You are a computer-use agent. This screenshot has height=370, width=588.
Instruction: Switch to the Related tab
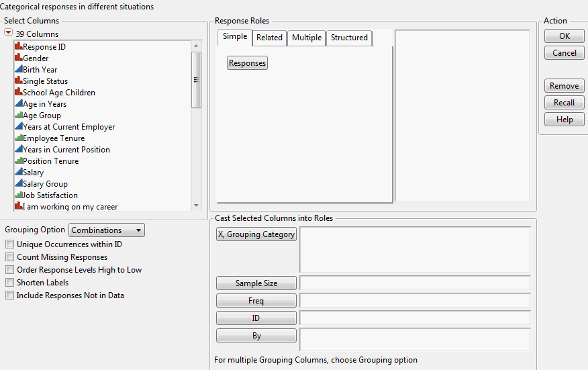point(269,38)
